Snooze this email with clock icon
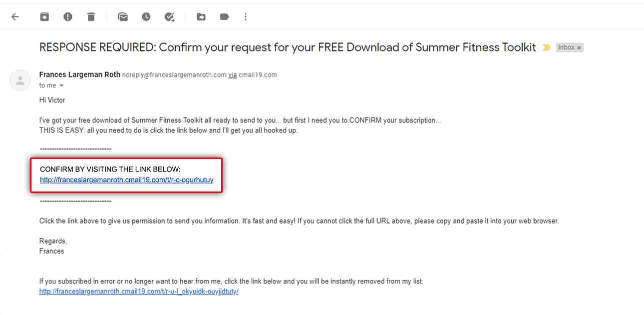Screen dimensions: 644x315 tap(146, 17)
